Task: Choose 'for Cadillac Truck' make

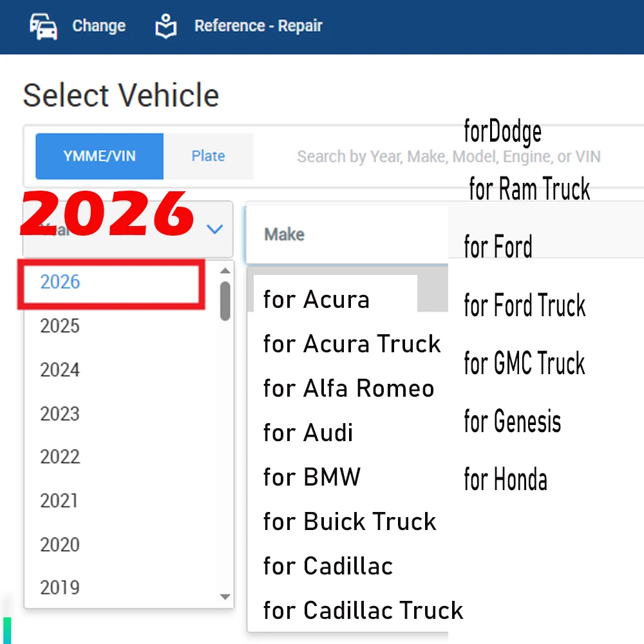Action: pos(363,610)
